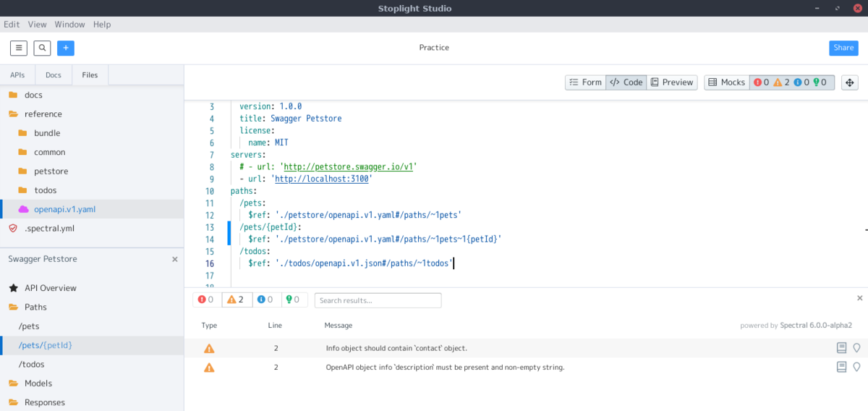Viewport: 868px width, 411px height.
Task: Open the Edit menu
Action: tap(12, 24)
